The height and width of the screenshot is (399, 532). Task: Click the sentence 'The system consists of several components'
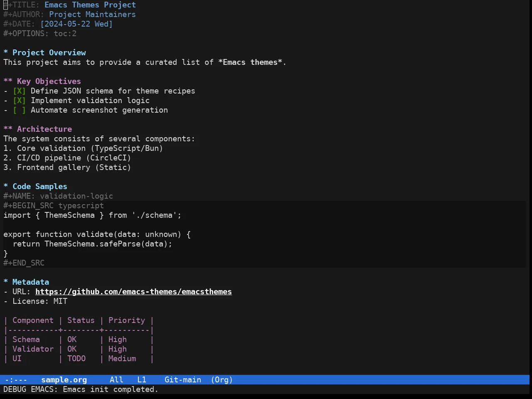point(99,139)
